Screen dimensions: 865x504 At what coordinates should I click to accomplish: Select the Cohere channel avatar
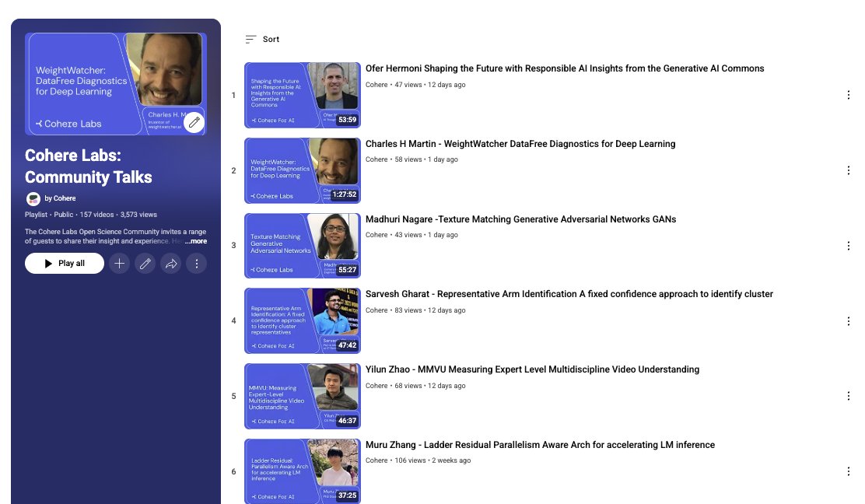click(x=33, y=198)
